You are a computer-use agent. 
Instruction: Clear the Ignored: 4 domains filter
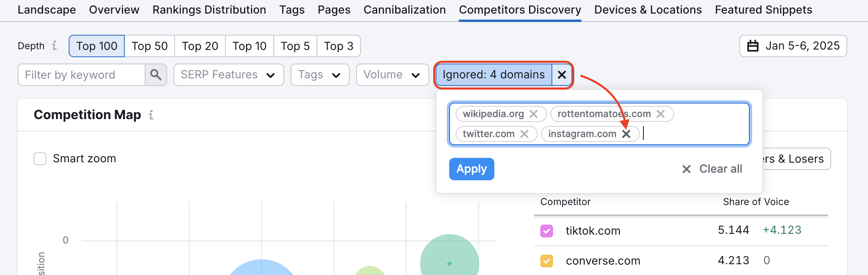pos(561,75)
